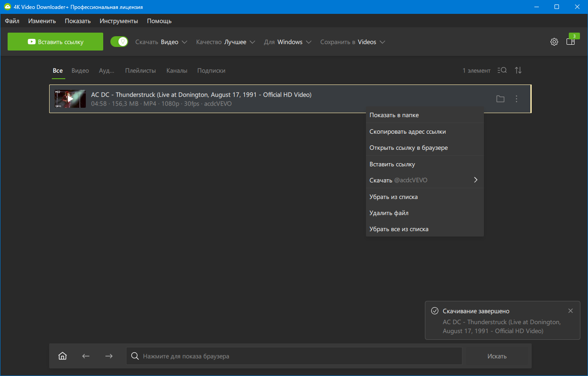Image resolution: width=588 pixels, height=376 pixels.
Task: Open the notifications panel with badge 3
Action: click(x=571, y=42)
